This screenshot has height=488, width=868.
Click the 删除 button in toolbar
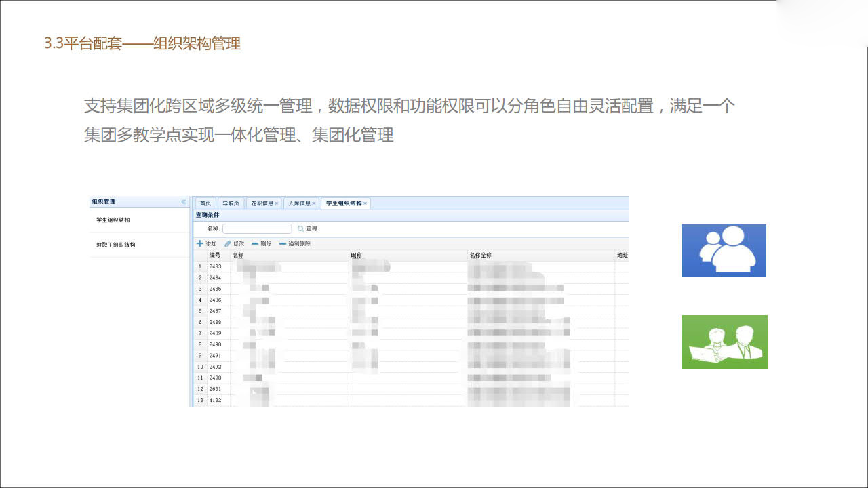coord(261,243)
